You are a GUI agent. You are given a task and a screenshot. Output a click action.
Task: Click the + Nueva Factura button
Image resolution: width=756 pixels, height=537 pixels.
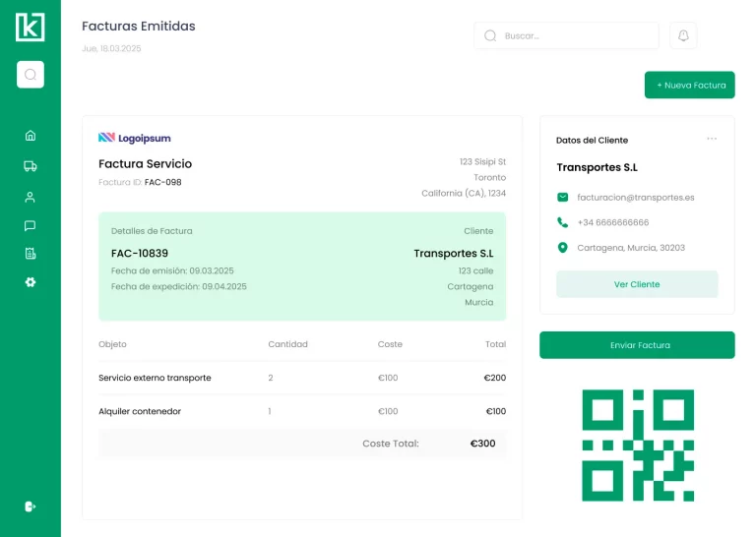click(x=690, y=86)
